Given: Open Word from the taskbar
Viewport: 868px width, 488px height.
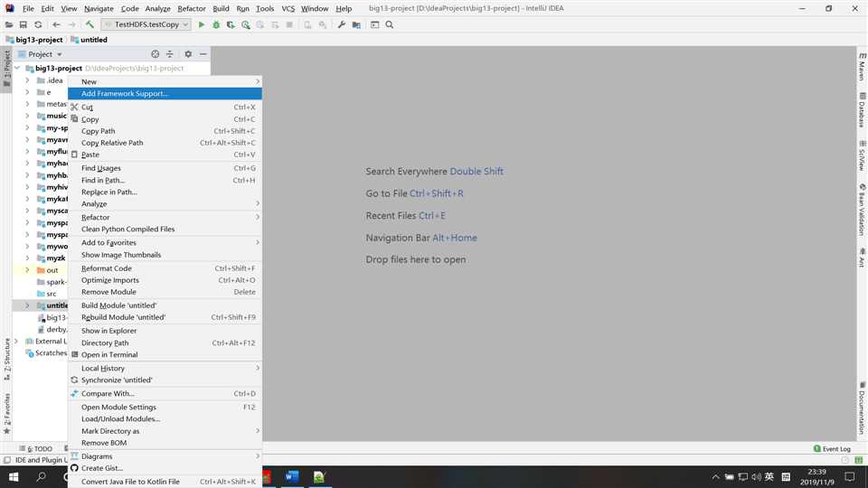Looking at the screenshot, I should pyautogui.click(x=292, y=477).
